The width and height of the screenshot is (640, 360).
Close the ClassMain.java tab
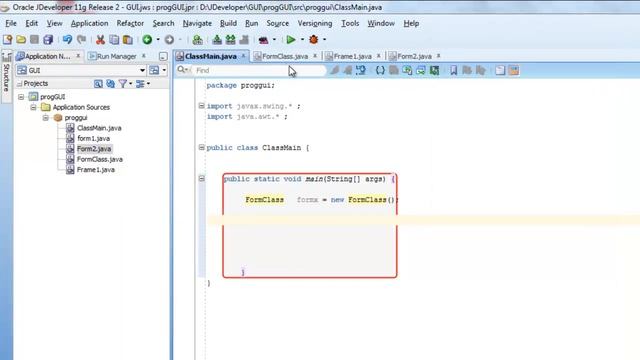243,56
